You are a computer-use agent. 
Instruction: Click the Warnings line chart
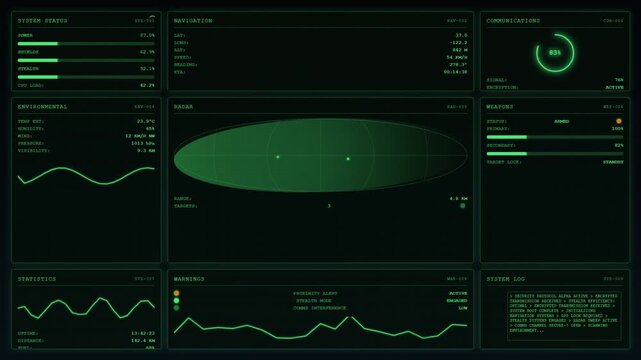320,327
